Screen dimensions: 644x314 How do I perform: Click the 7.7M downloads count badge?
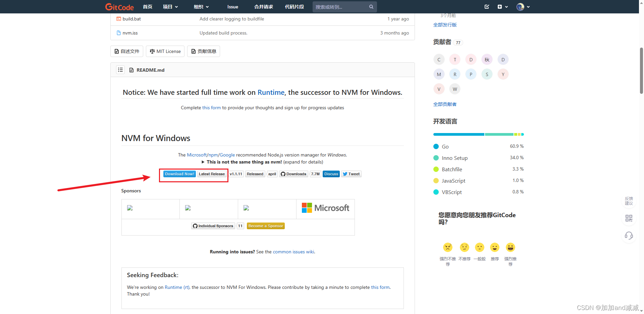[315, 174]
